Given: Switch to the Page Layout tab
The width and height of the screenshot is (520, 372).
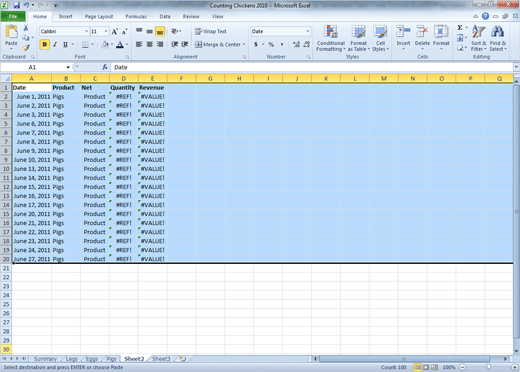Looking at the screenshot, I should [99, 16].
